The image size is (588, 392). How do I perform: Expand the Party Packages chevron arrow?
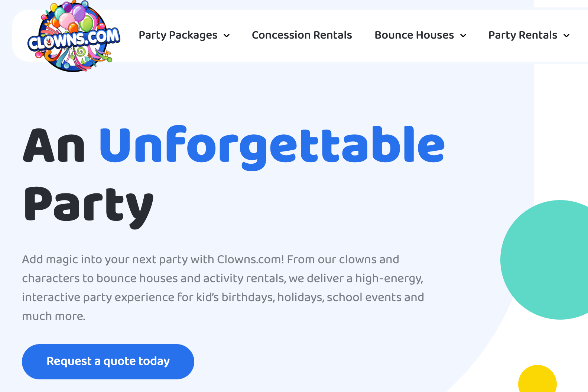click(227, 36)
